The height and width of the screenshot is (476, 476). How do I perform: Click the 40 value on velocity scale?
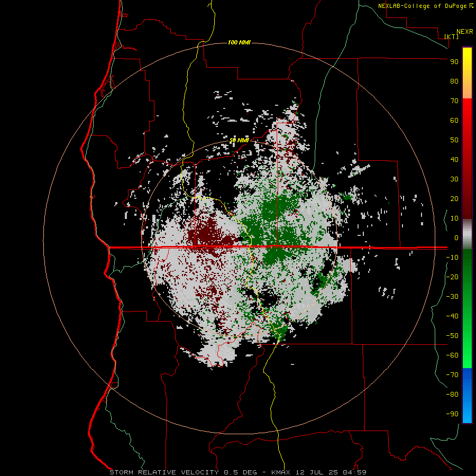coord(454,160)
